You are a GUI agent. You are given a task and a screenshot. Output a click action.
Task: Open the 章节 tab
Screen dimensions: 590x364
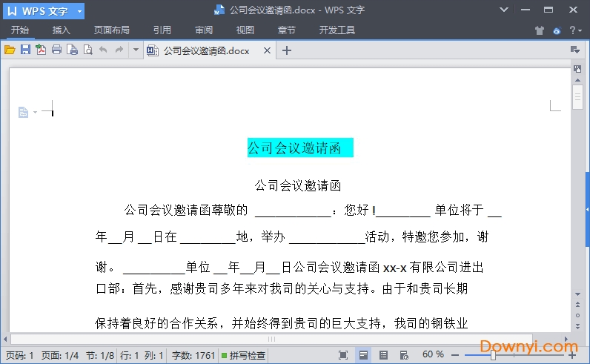[x=286, y=30]
